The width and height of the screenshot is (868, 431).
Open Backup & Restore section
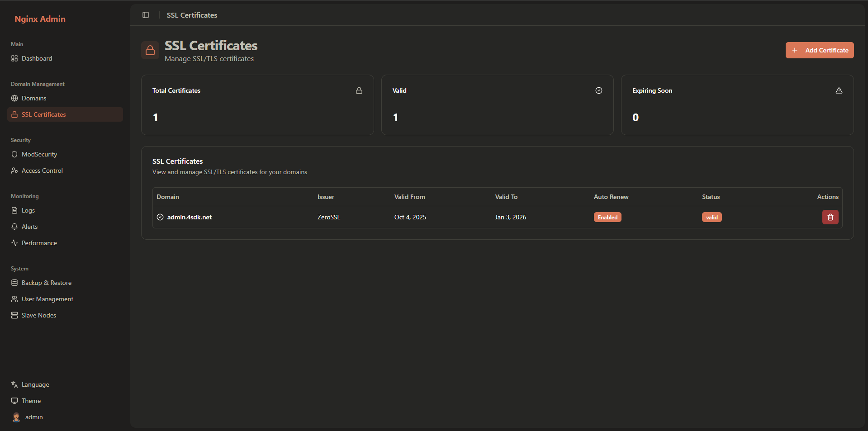(47, 283)
